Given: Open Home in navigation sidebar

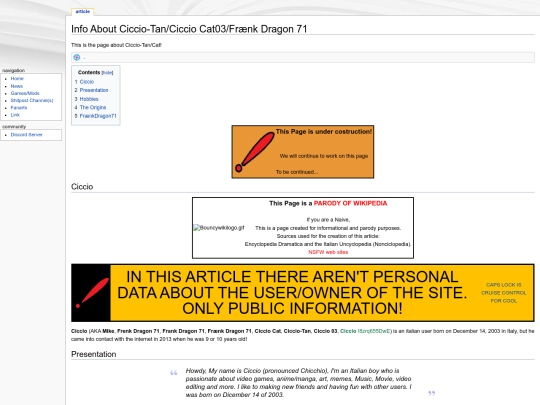Looking at the screenshot, I should pyautogui.click(x=17, y=79).
